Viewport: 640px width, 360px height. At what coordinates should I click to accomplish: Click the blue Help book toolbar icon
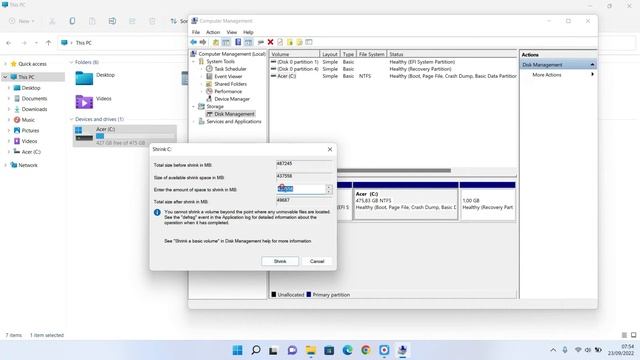[x=238, y=42]
